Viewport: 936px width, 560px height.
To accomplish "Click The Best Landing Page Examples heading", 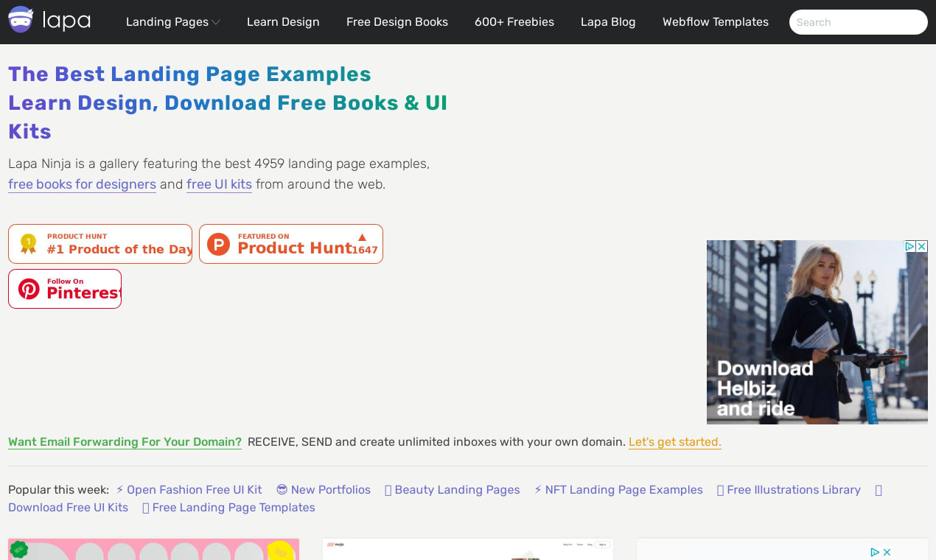I will (x=189, y=74).
